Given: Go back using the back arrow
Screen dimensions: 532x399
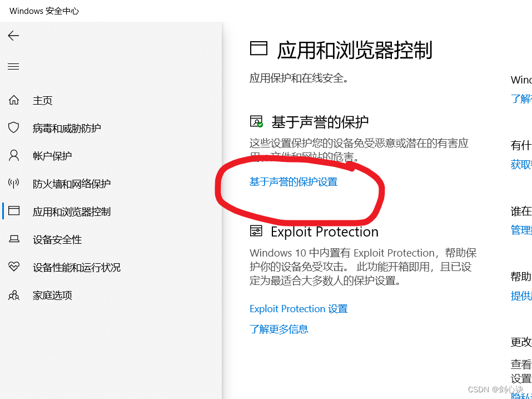Looking at the screenshot, I should click(13, 36).
